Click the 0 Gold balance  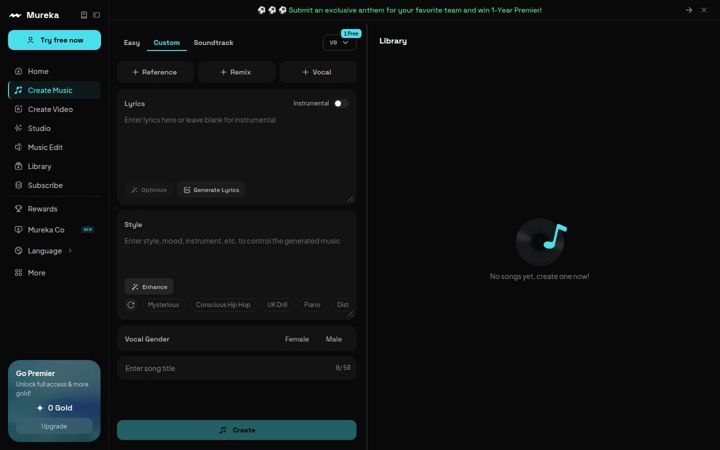(55, 408)
